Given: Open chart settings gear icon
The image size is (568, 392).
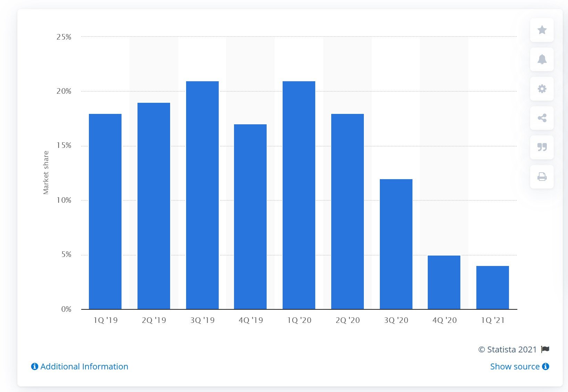Looking at the screenshot, I should click(542, 89).
